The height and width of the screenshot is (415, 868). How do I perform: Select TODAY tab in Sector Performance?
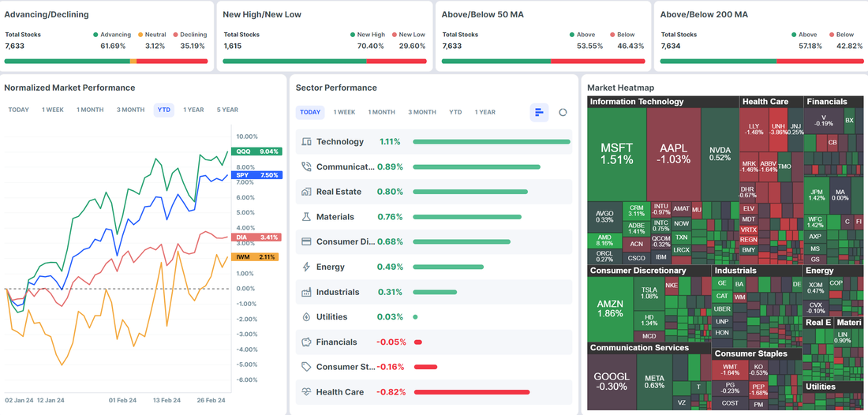pyautogui.click(x=310, y=112)
